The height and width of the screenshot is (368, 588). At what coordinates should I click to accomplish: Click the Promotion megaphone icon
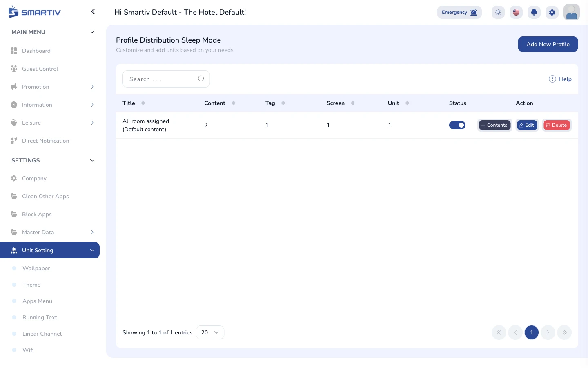click(x=14, y=87)
